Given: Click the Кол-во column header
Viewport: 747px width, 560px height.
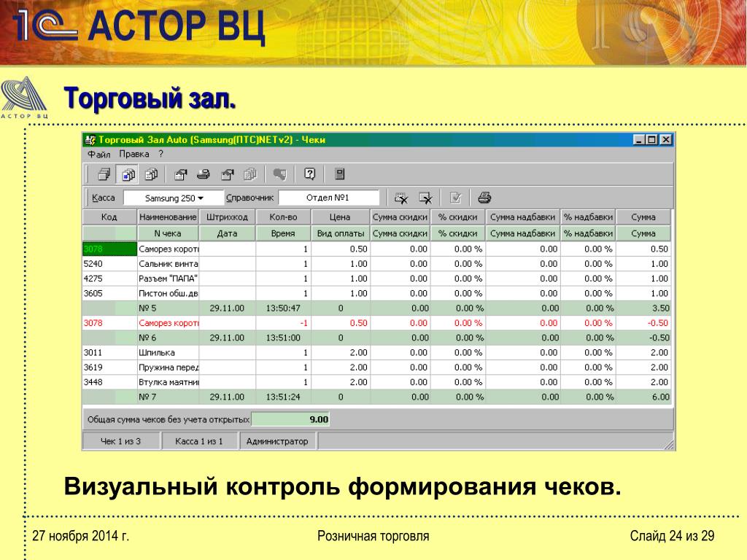Looking at the screenshot, I should point(283,217).
